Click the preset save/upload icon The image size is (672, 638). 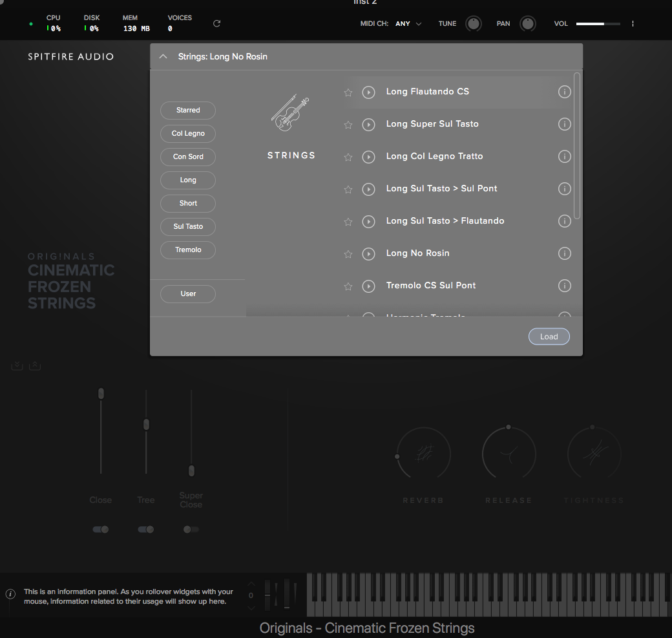pos(35,365)
